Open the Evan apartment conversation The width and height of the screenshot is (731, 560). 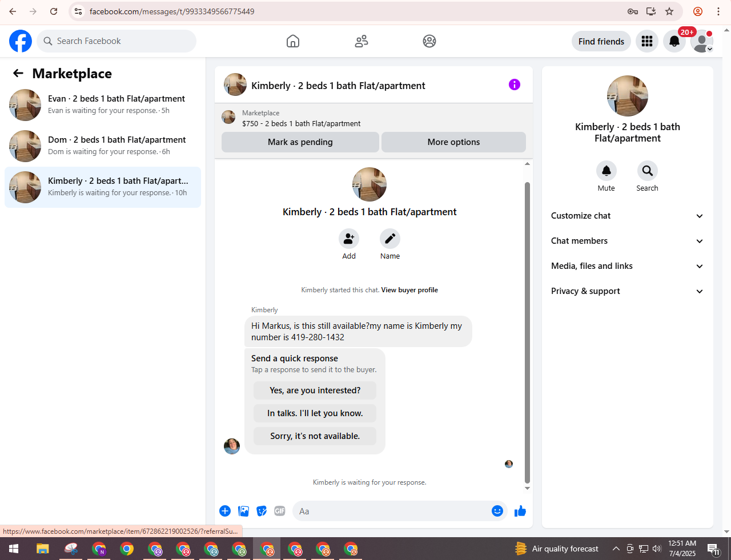pos(103,105)
